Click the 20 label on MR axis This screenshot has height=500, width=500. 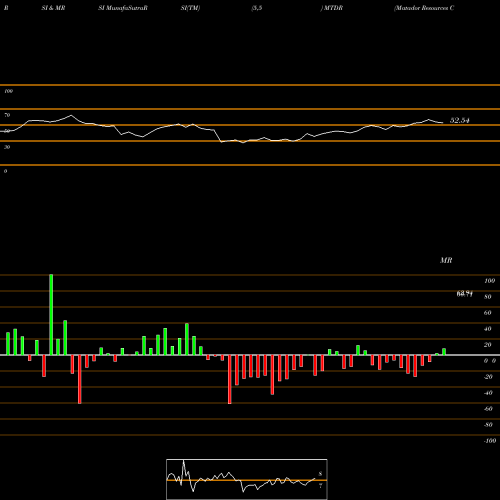488,345
